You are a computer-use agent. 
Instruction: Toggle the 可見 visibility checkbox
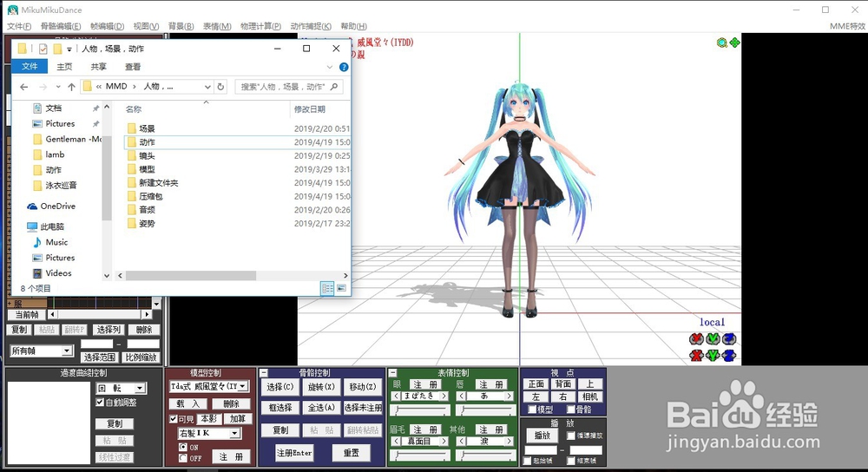[174, 419]
